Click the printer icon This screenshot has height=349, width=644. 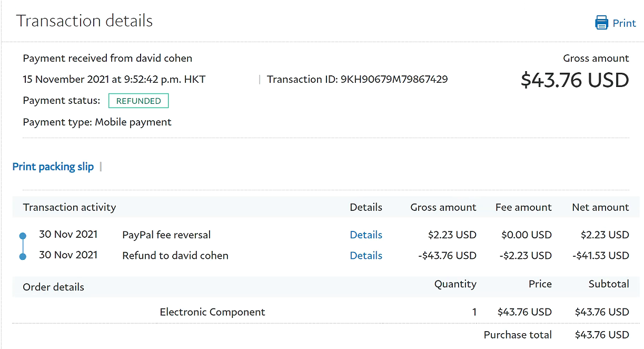tap(601, 23)
